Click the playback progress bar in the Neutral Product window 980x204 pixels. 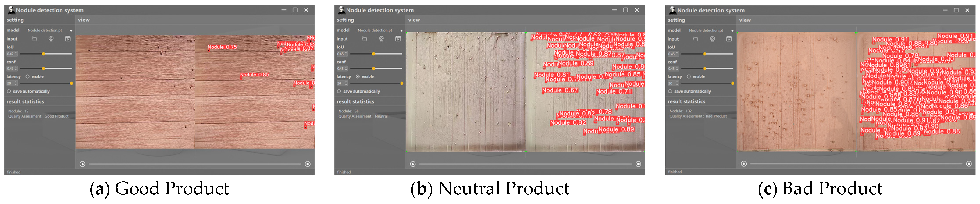point(525,164)
